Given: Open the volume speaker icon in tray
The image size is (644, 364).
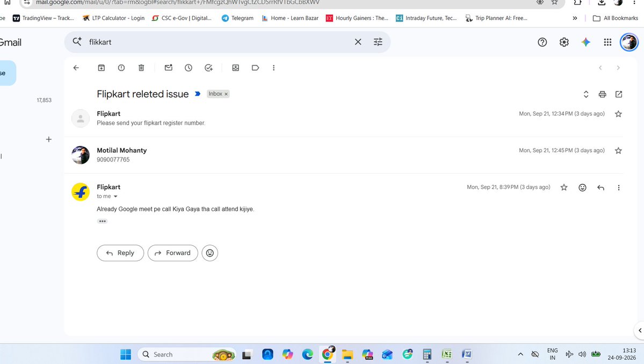Looking at the screenshot, I should pyautogui.click(x=582, y=354).
